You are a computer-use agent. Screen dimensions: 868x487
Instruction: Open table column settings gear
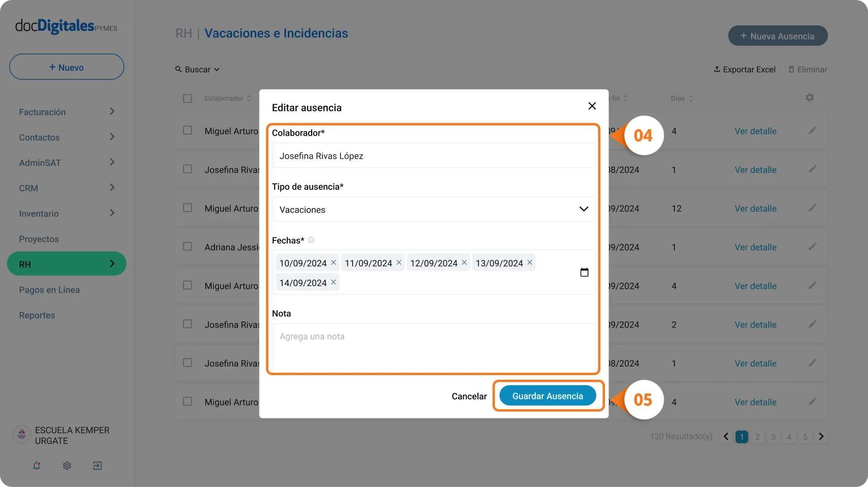pyautogui.click(x=810, y=97)
